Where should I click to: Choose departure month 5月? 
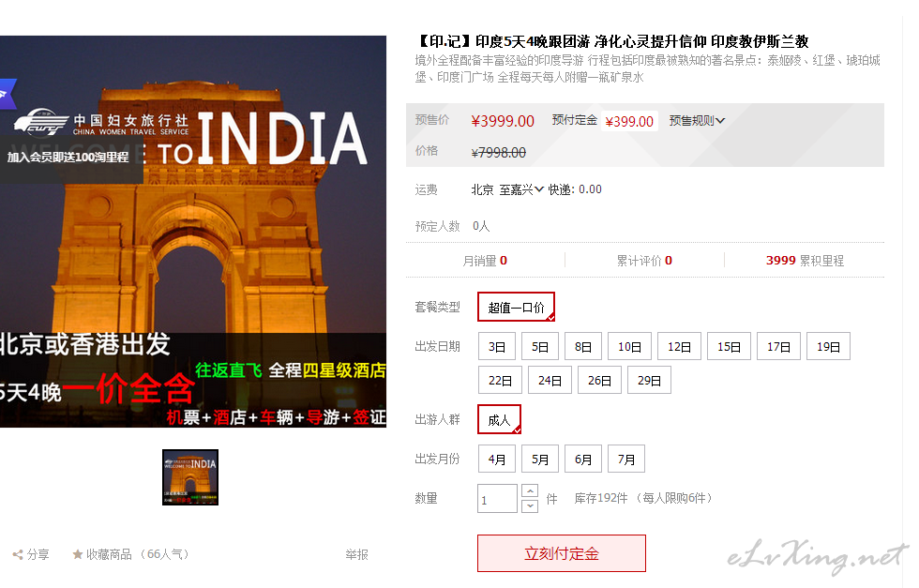click(540, 459)
